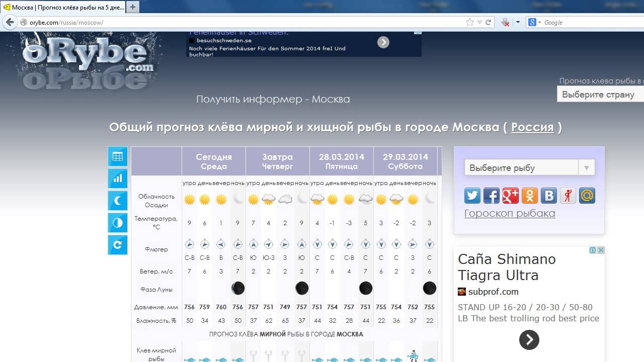Share page via Odnoklassniki icon
This screenshot has width=644, height=362.
530,195
